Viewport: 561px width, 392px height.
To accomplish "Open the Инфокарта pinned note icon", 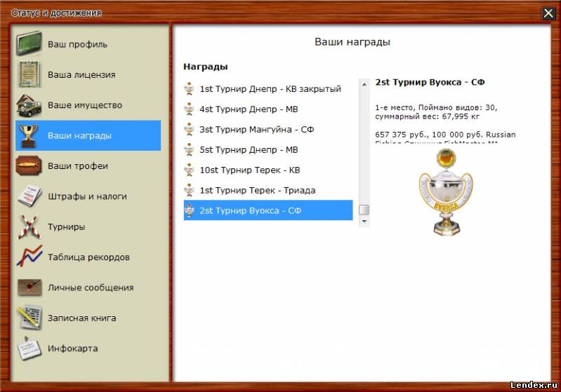I will (29, 349).
